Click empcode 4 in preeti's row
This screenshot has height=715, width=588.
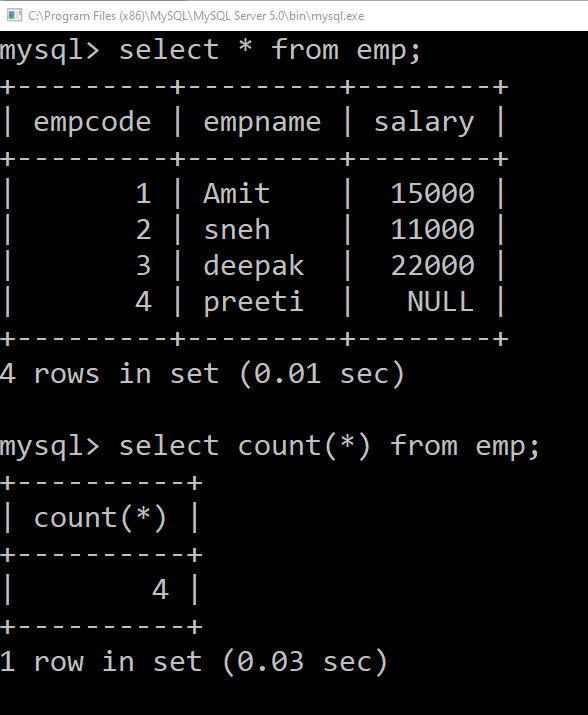143,301
